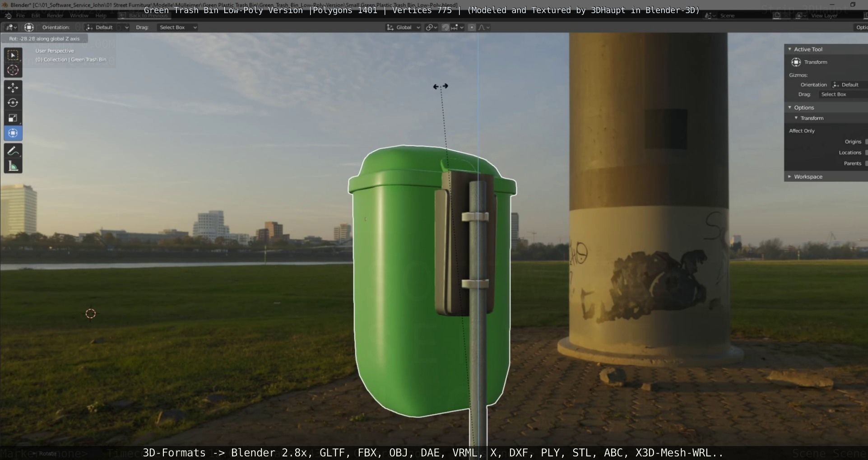This screenshot has width=868, height=460.
Task: Open the sidebar Orientation Default dropdown
Action: pos(849,85)
